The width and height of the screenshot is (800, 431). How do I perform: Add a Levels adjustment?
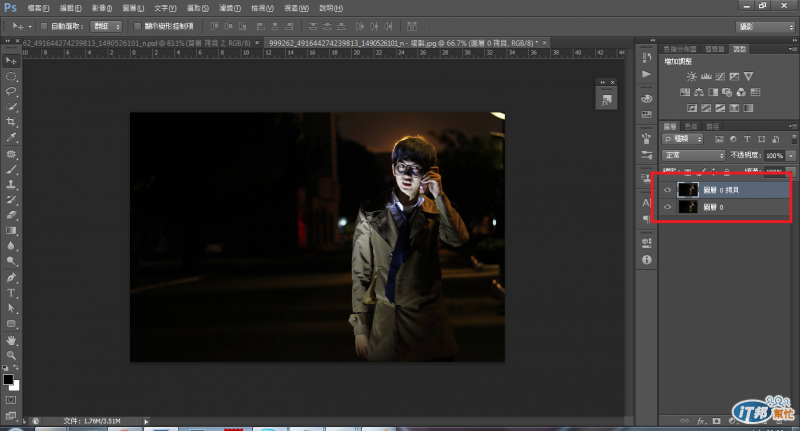coord(706,77)
